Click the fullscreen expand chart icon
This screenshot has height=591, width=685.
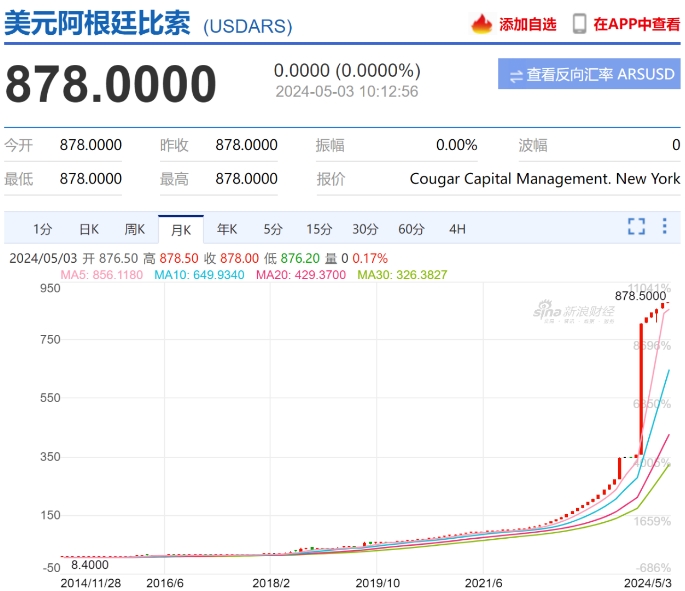[636, 226]
